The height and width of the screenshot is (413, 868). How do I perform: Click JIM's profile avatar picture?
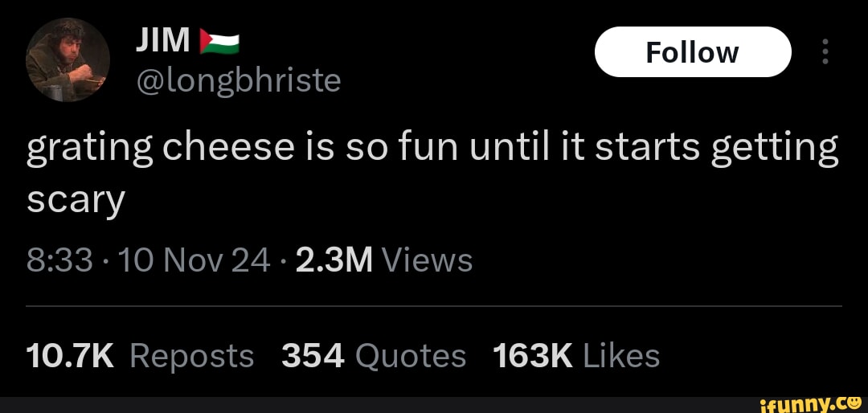click(x=68, y=59)
